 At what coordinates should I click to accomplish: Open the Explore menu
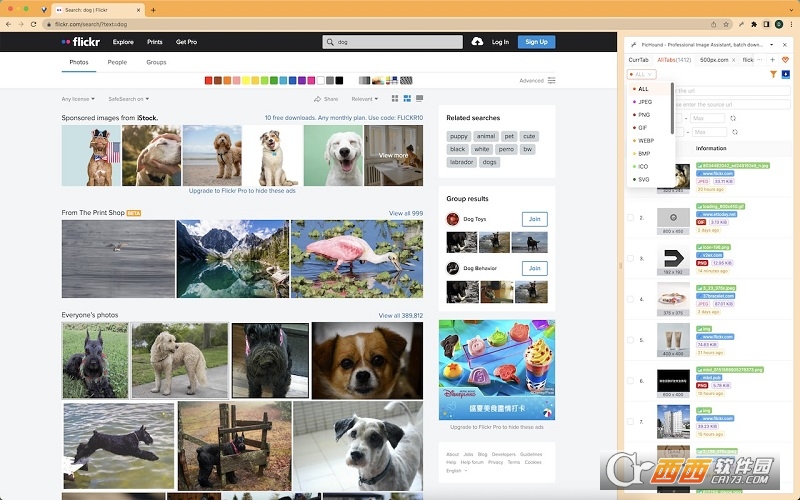point(123,42)
